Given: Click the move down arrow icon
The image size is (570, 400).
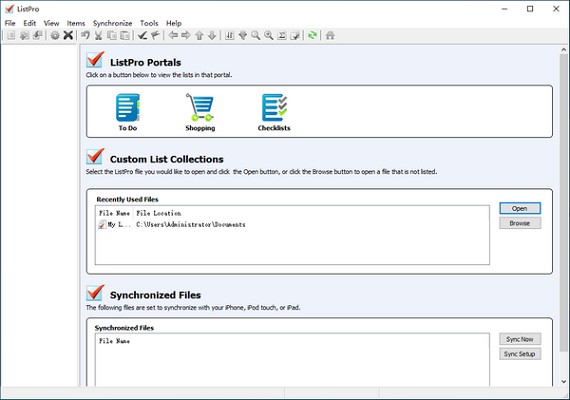Looking at the screenshot, I should 212,35.
